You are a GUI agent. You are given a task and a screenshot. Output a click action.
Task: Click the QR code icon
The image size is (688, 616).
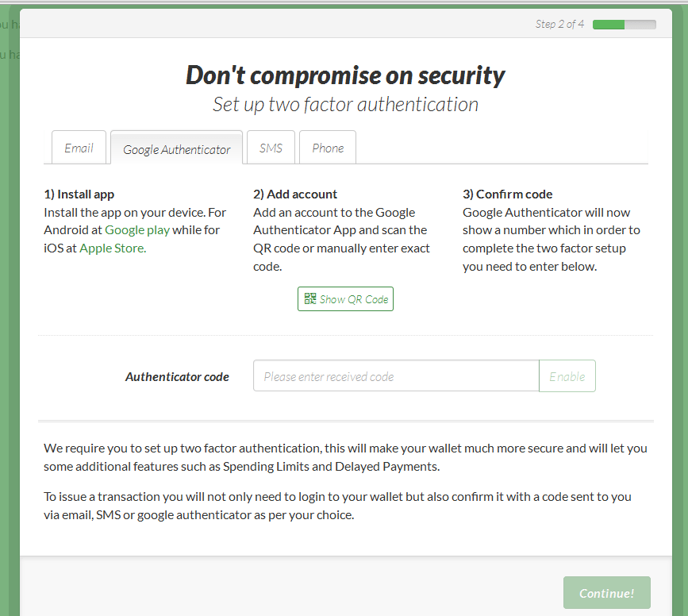tap(310, 299)
